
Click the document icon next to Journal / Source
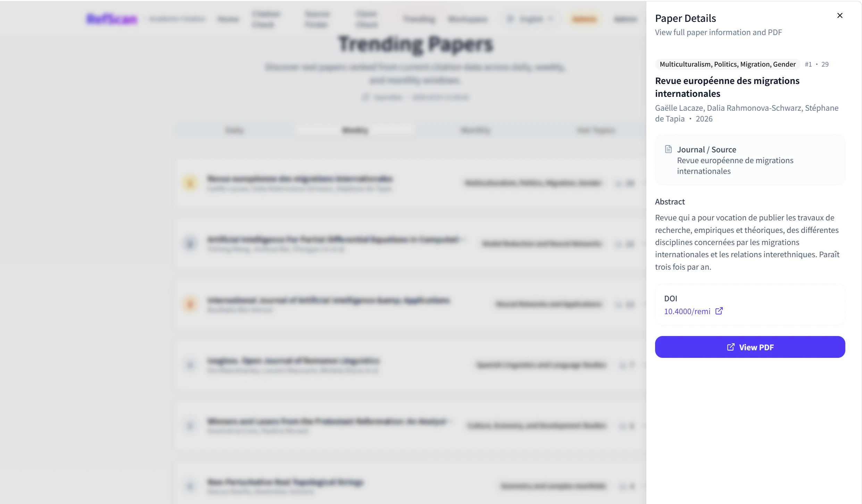pos(668,149)
